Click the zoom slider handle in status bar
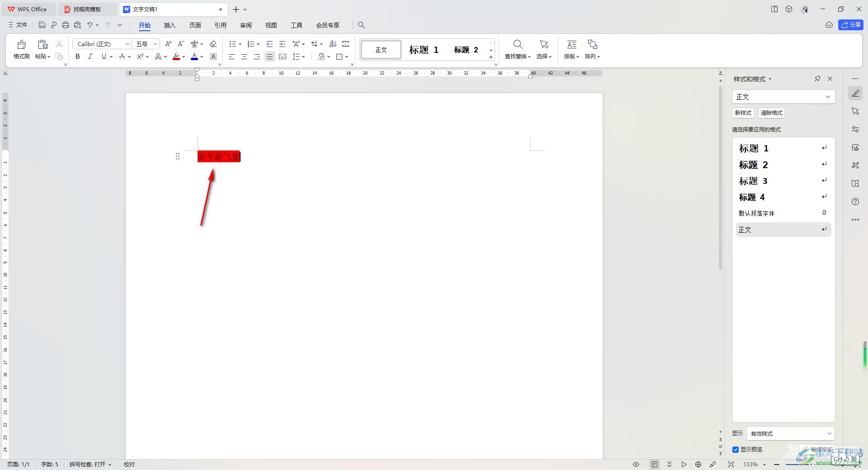 [x=811, y=464]
